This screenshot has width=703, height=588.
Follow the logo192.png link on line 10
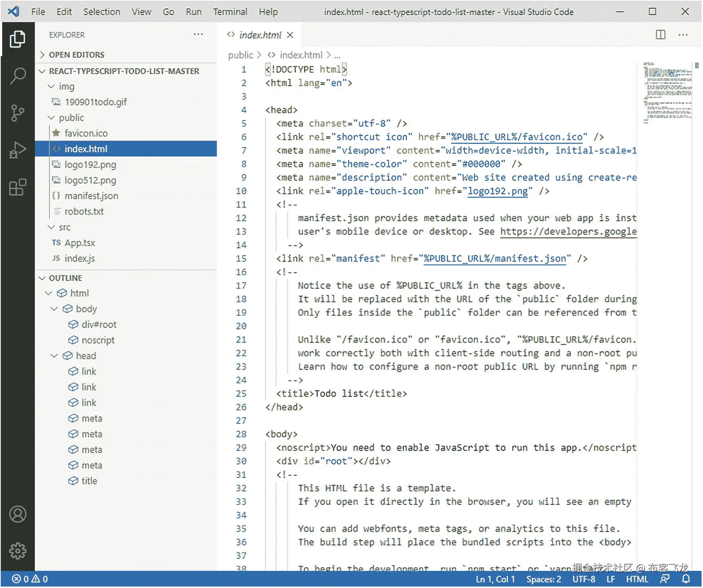pos(498,191)
